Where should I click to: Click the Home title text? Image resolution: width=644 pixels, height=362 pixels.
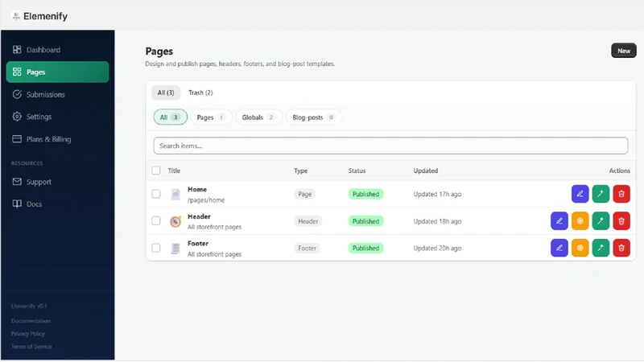pyautogui.click(x=197, y=189)
